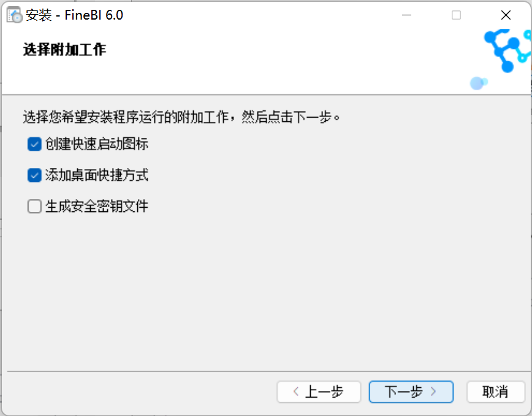The width and height of the screenshot is (532, 416).
Task: Click the right chevron in 下一步 button
Action: point(433,392)
